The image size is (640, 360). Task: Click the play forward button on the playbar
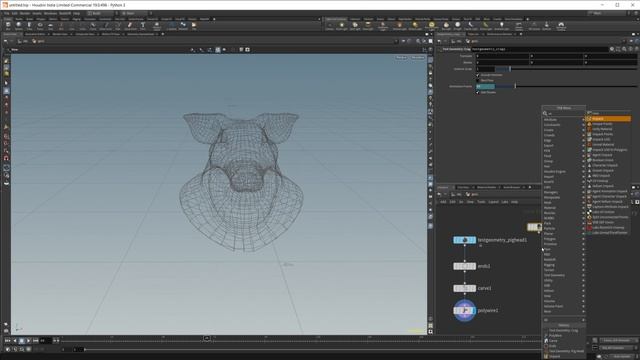(x=29, y=340)
